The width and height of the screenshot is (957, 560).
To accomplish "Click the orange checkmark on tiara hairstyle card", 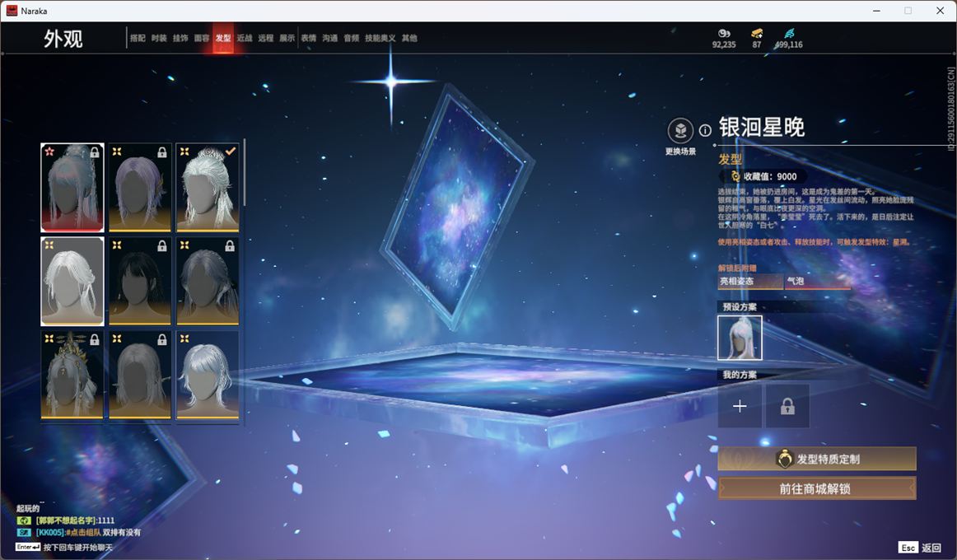I will pyautogui.click(x=230, y=151).
